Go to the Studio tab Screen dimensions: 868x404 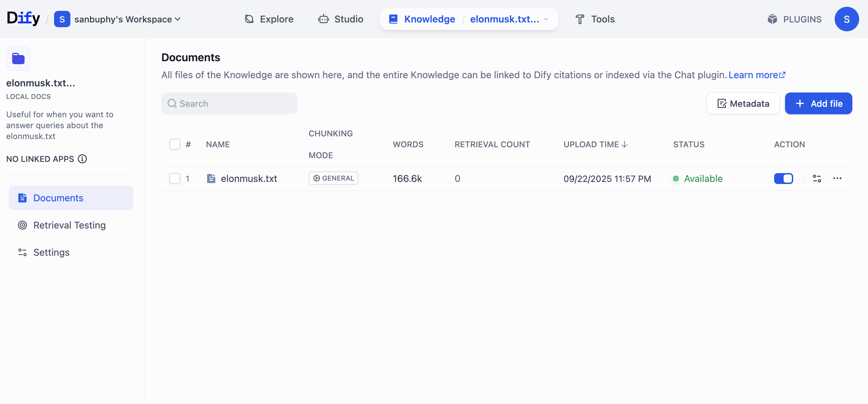click(340, 19)
